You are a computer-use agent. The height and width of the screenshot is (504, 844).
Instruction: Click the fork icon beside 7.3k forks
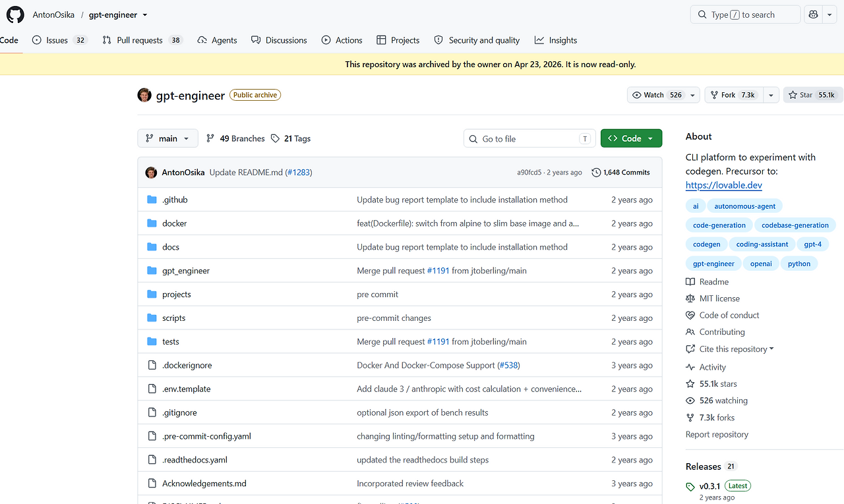tap(690, 418)
